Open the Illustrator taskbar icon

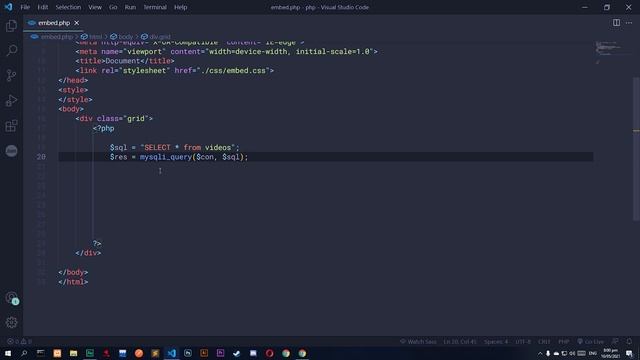tap(204, 353)
